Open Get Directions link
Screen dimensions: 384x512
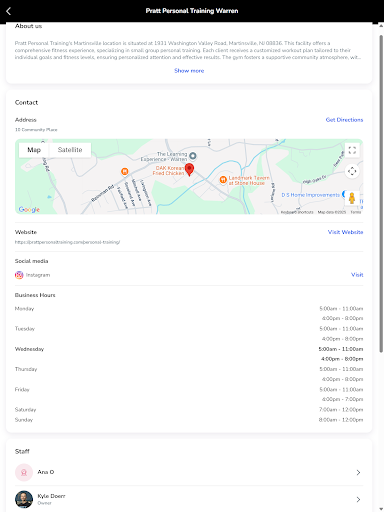[344, 120]
